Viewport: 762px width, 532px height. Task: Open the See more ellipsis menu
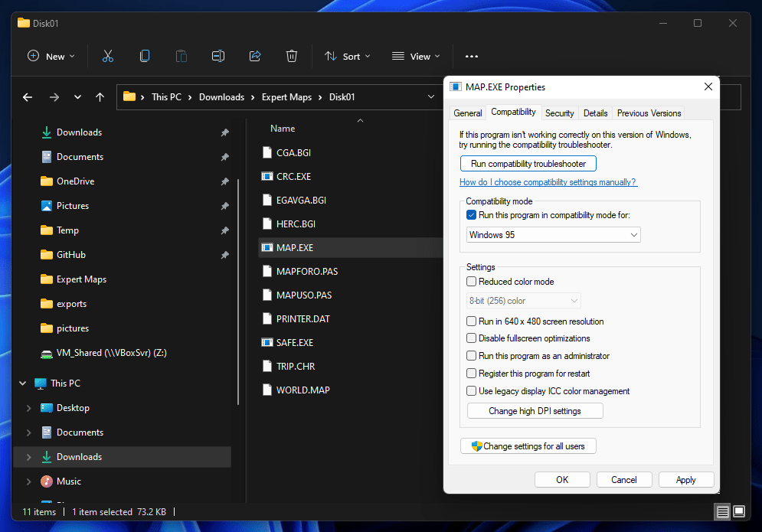point(472,56)
